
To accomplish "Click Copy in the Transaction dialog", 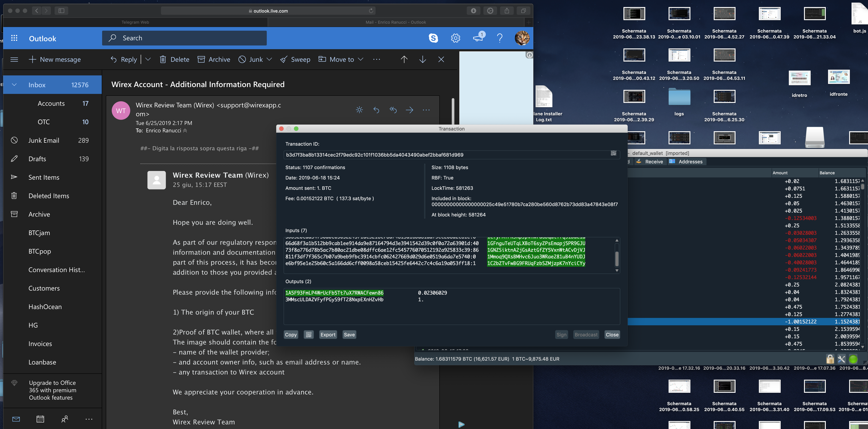I will (291, 334).
